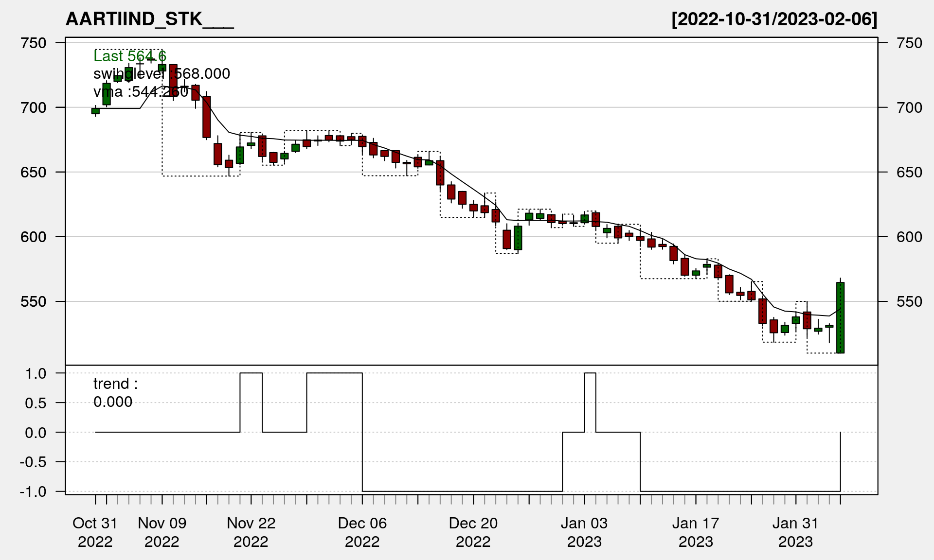The image size is (934, 560).
Task: Click the 650 label on right price axis
Action: 910,173
